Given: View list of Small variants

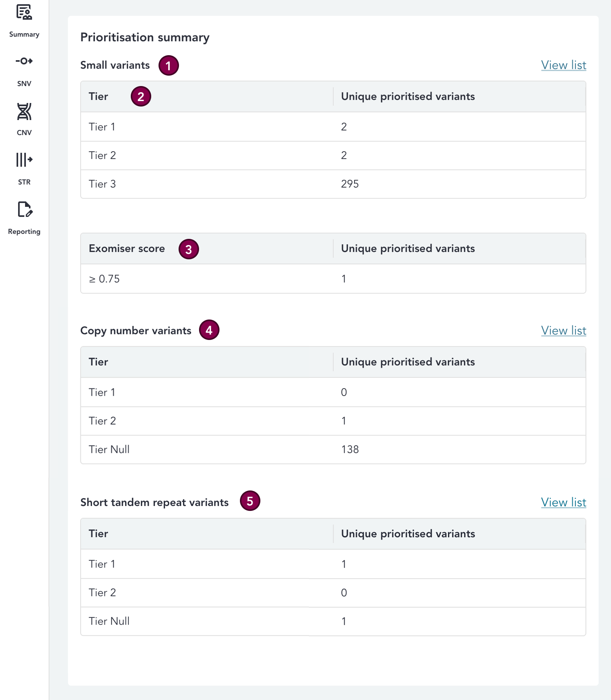Looking at the screenshot, I should (563, 65).
